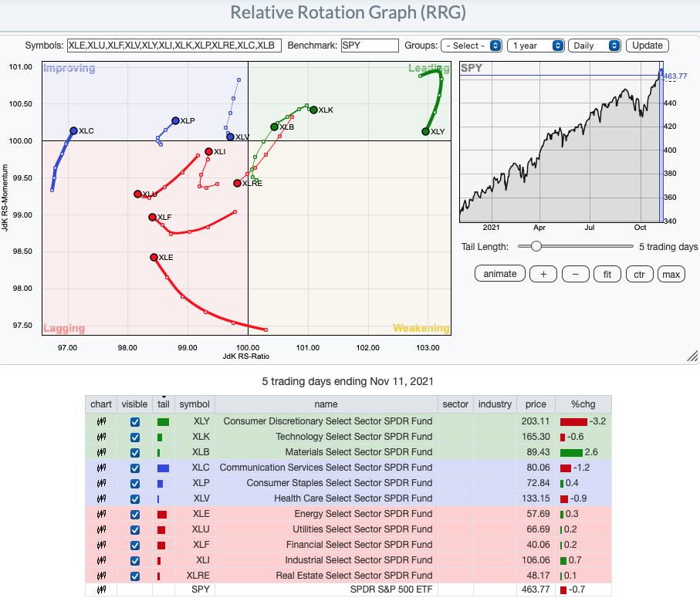Click the XLU tail indicator bar
The width and height of the screenshot is (700, 598).
[x=161, y=530]
